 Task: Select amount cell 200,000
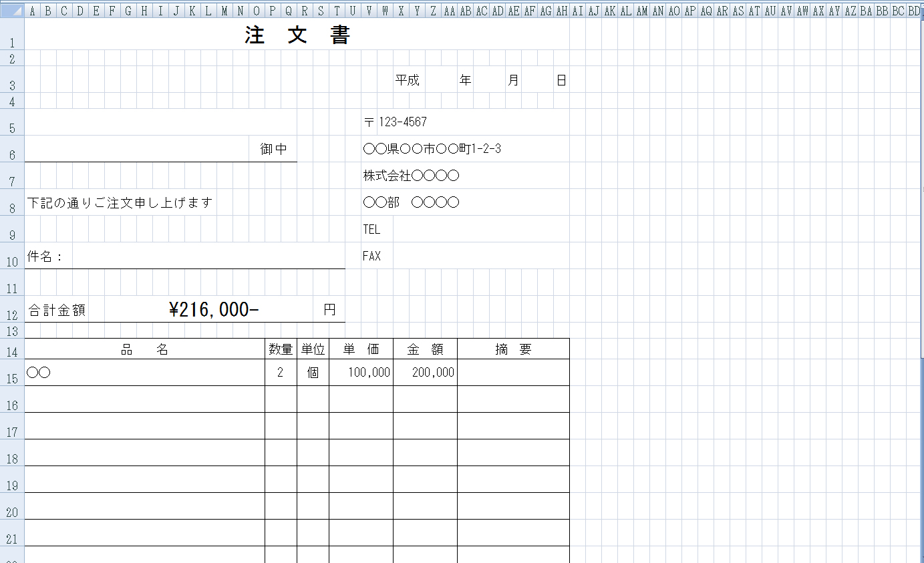[425, 373]
